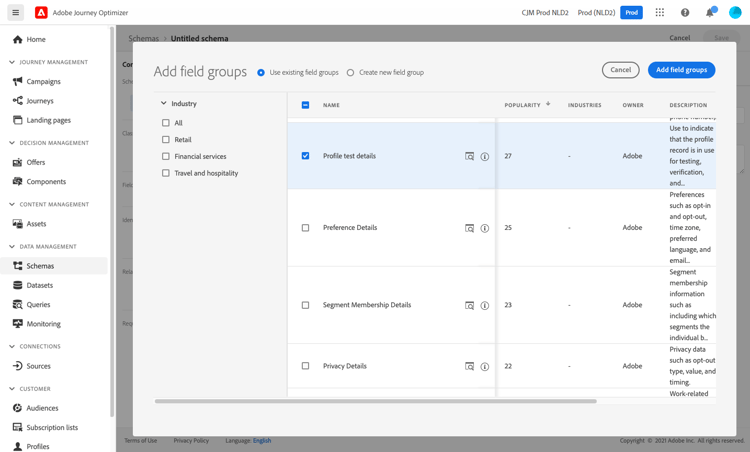Show info for Preference Details
Viewport: 750px width, 452px height.
[x=485, y=228]
